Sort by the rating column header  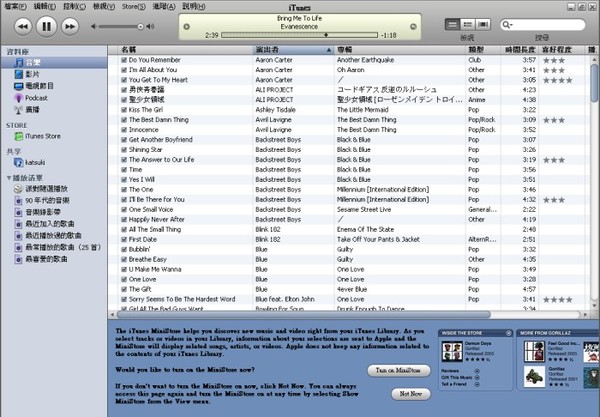pos(561,50)
